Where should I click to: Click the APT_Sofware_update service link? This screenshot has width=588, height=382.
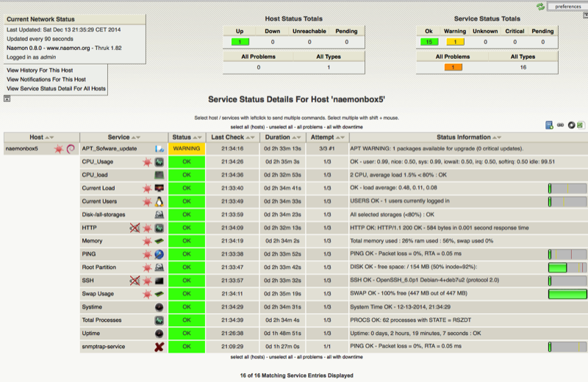tap(110, 148)
